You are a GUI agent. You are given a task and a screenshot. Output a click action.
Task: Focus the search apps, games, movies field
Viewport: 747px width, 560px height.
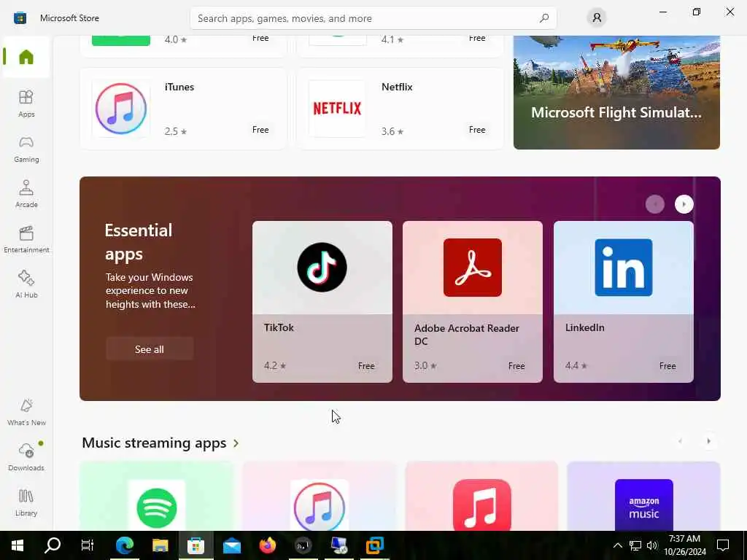click(373, 18)
